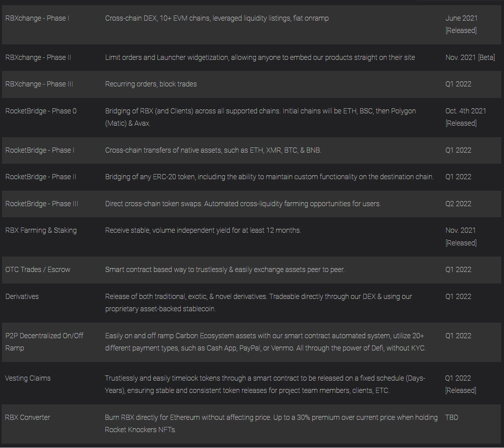Click the Recurring orders, block trades description
504x448 pixels.
click(x=151, y=84)
